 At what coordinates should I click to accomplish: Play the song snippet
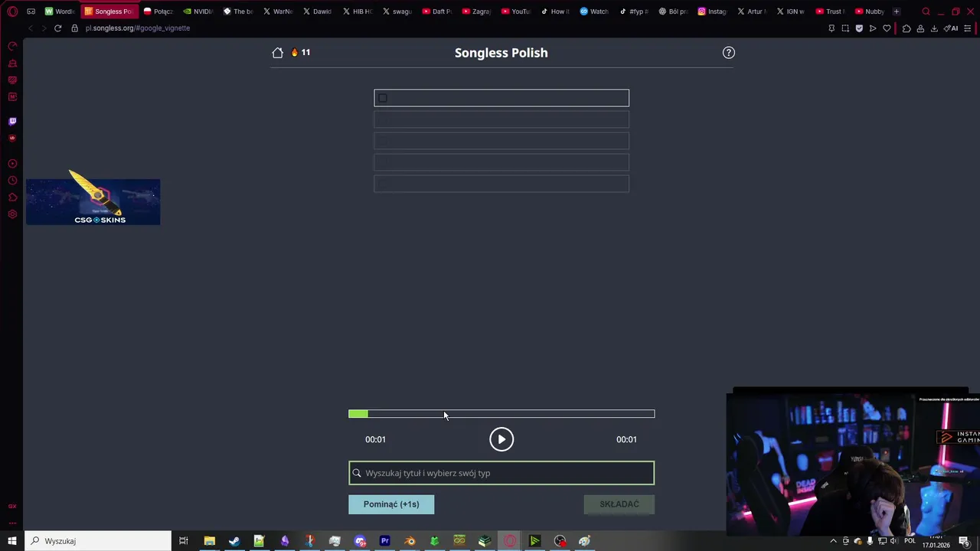coord(501,439)
